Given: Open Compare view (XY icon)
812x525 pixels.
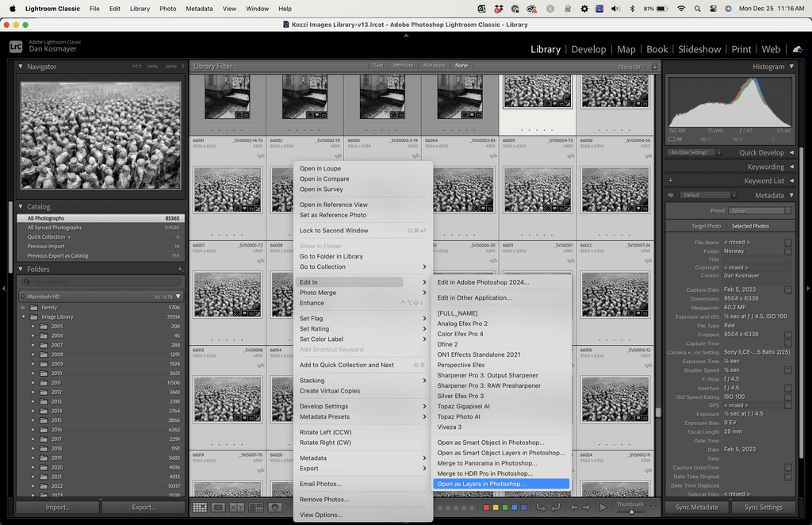Looking at the screenshot, I should (x=237, y=508).
